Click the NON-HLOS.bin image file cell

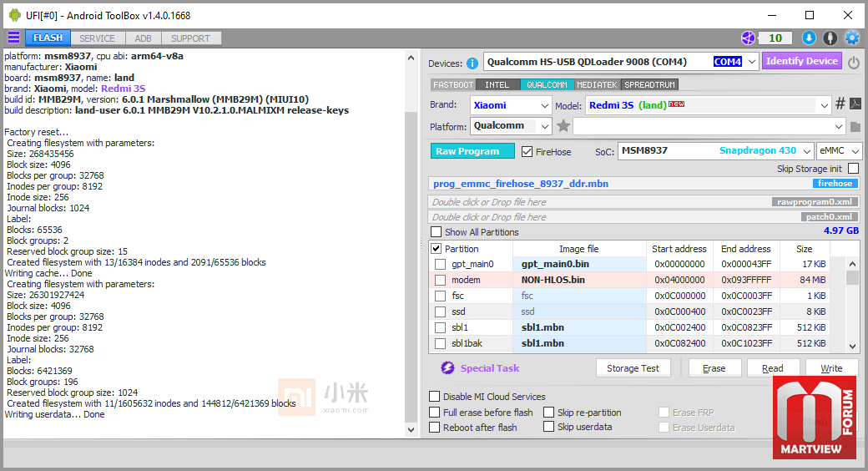click(579, 280)
